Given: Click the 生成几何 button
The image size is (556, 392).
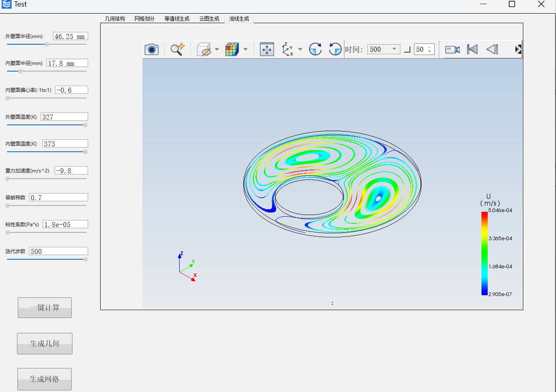Looking at the screenshot, I should 45,344.
